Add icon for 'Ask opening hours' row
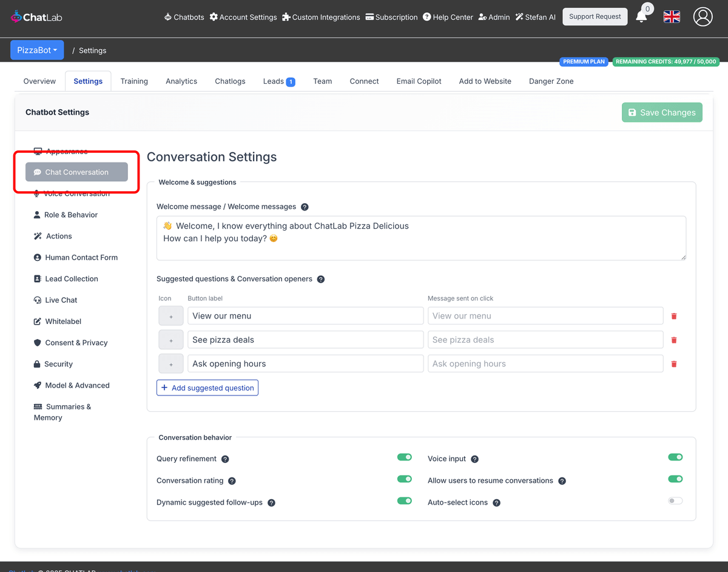 171,364
